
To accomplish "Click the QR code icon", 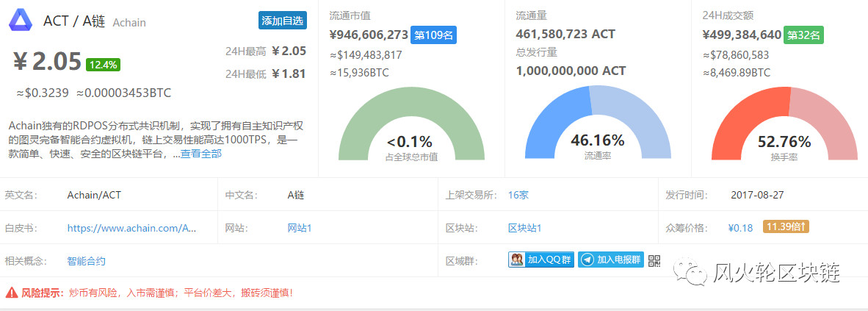I will (654, 260).
